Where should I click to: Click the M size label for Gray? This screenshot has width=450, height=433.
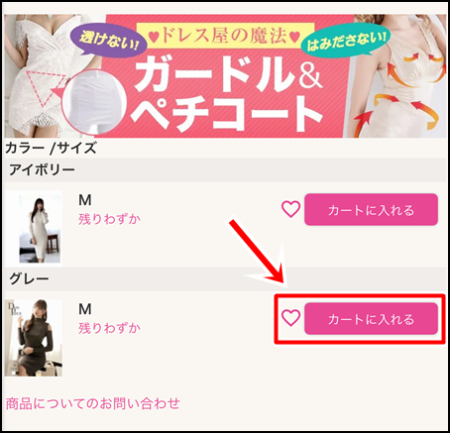click(x=85, y=309)
